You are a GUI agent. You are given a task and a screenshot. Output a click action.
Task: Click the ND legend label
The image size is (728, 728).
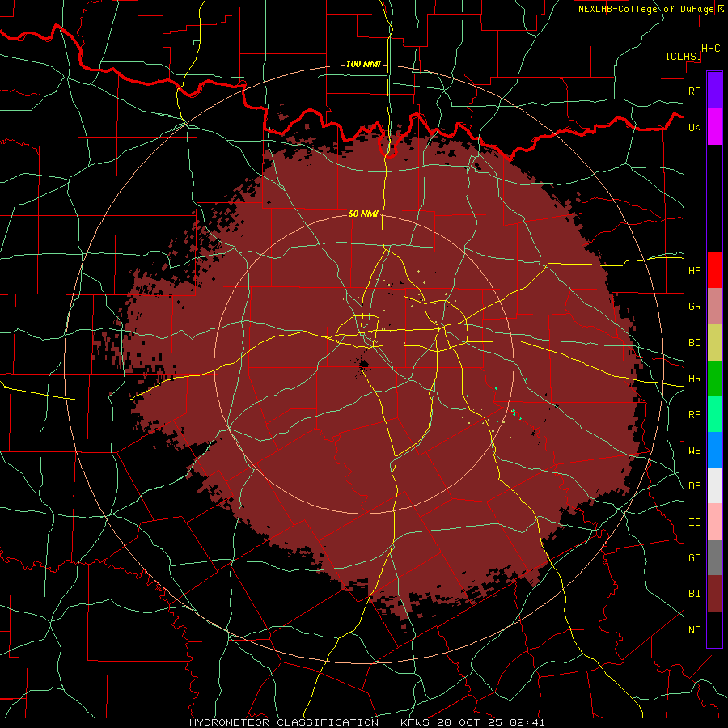coord(694,630)
